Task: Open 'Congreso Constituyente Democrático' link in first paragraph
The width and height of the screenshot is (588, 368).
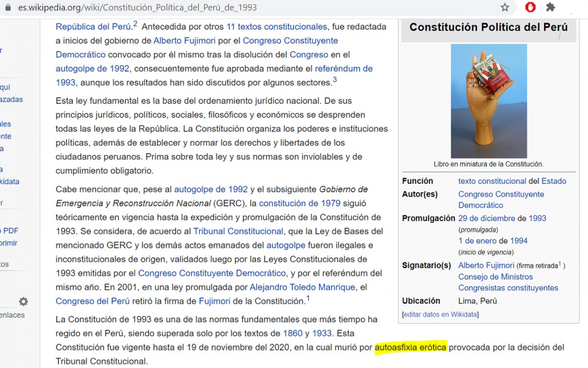Action: pyautogui.click(x=197, y=47)
